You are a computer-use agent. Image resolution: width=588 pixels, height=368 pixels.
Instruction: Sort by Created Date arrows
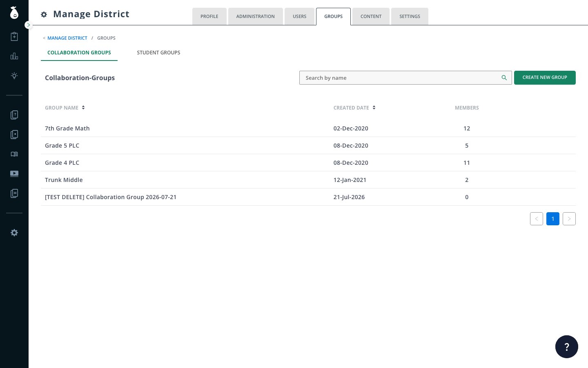[374, 108]
